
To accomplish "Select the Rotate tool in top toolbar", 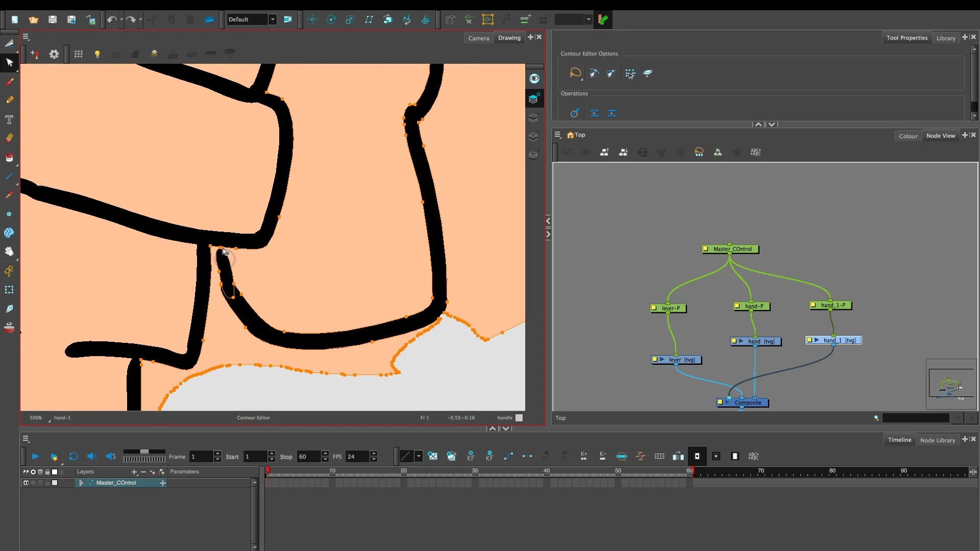I will click(x=331, y=19).
